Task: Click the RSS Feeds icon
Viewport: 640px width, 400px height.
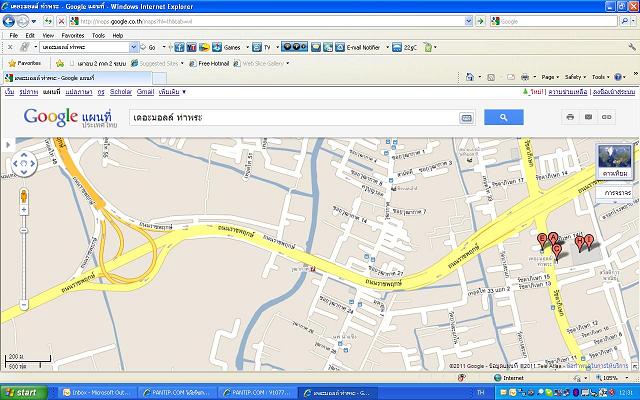Action: [491, 77]
